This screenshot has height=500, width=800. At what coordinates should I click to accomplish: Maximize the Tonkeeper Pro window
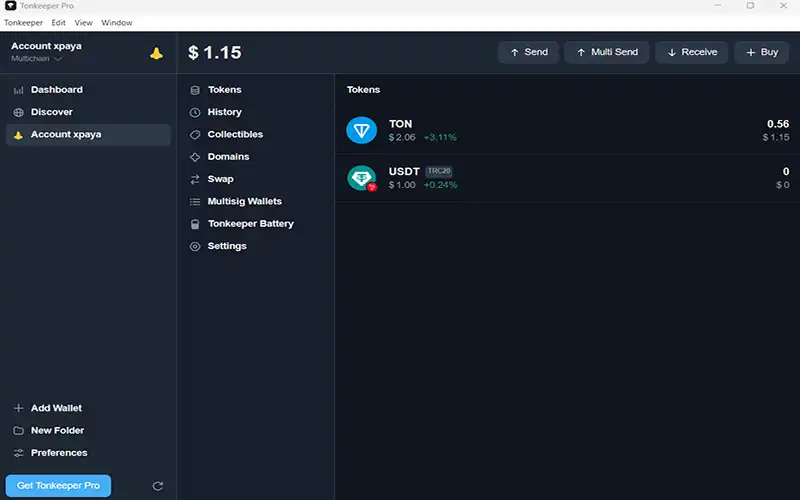coord(750,6)
